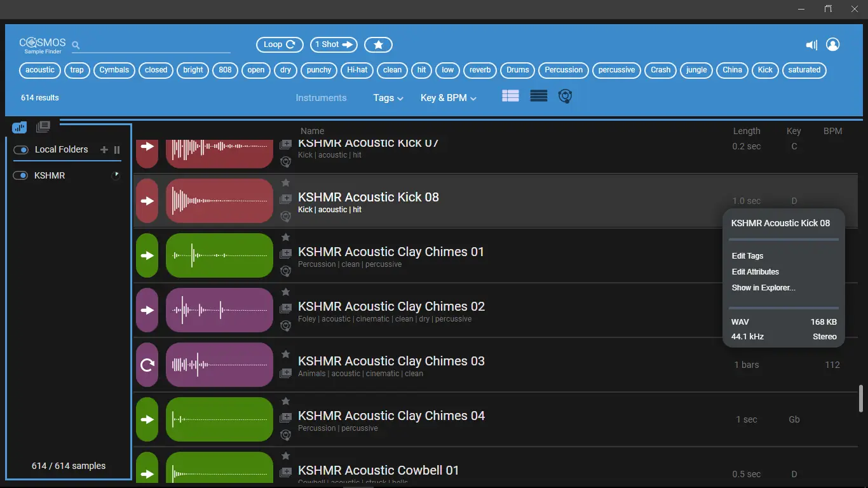Screen dimensions: 868x488
Task: Toggle the Local Folders switch
Action: [x=22, y=150]
